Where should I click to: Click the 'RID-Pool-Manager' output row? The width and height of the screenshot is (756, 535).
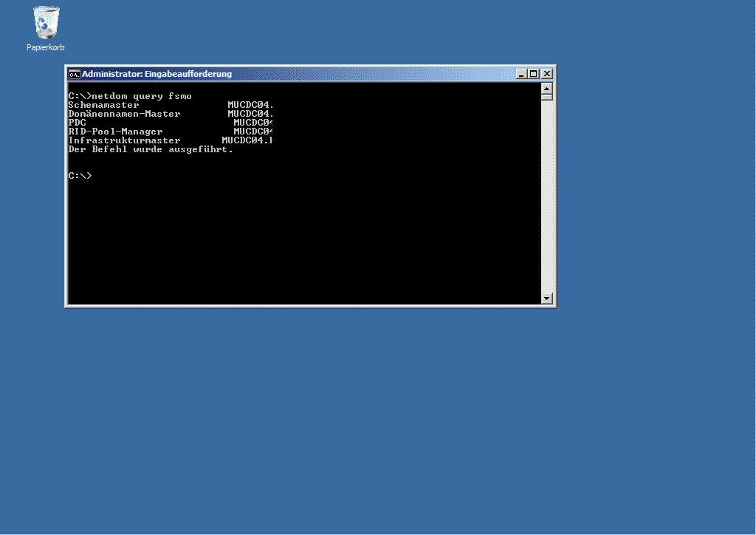pyautogui.click(x=171, y=132)
